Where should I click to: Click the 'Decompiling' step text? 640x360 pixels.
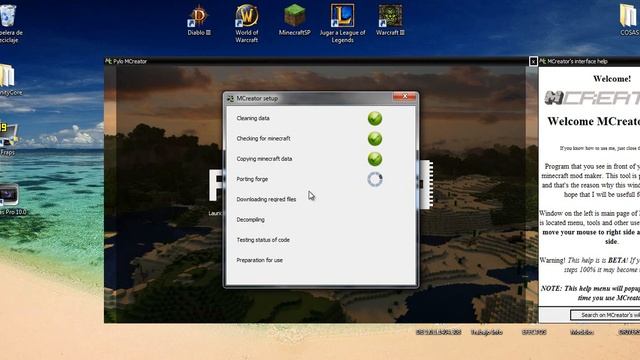pyautogui.click(x=251, y=220)
